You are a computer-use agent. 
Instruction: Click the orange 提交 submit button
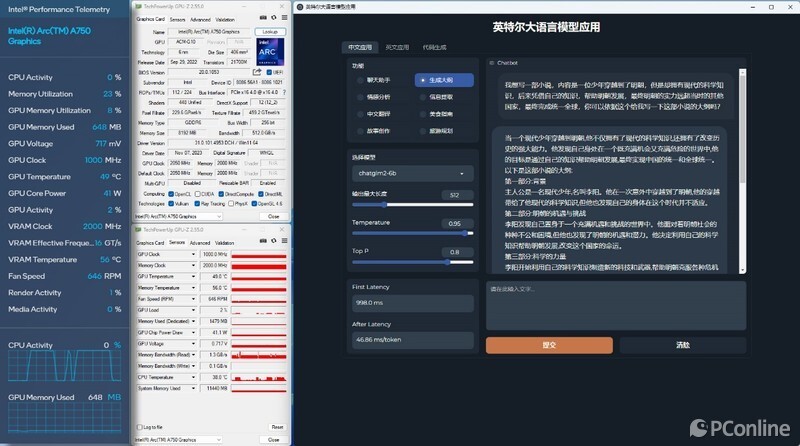coord(549,345)
